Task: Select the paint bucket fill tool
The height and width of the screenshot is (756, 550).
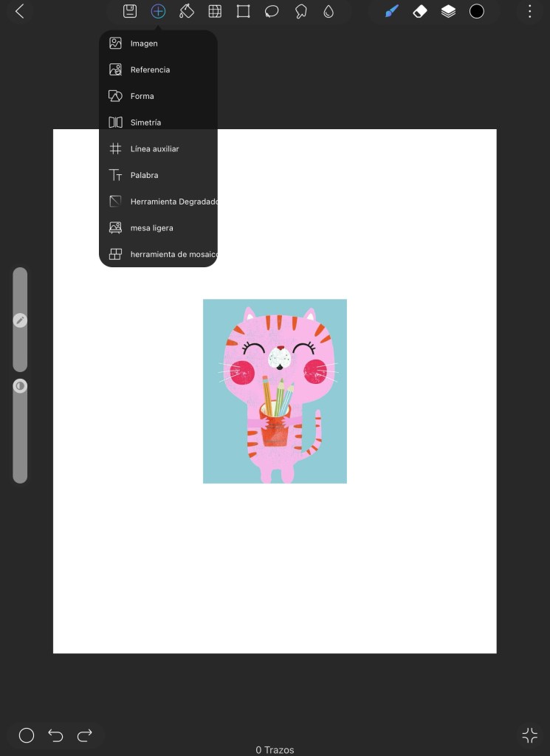Action: coord(186,11)
